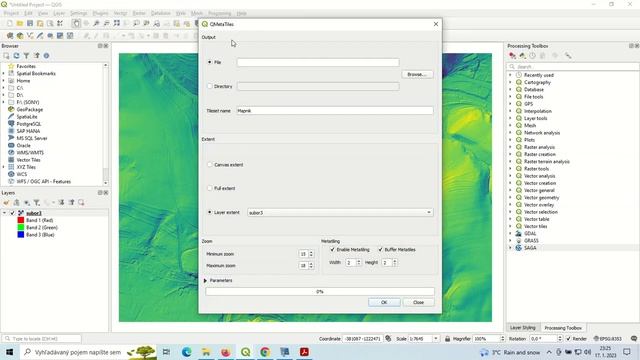
Task: Open the Layer extent subor3 dropdown
Action: click(340, 213)
